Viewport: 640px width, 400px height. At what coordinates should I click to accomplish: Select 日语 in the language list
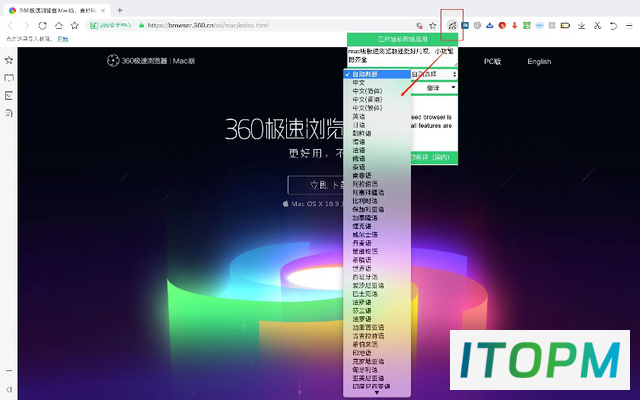377,125
